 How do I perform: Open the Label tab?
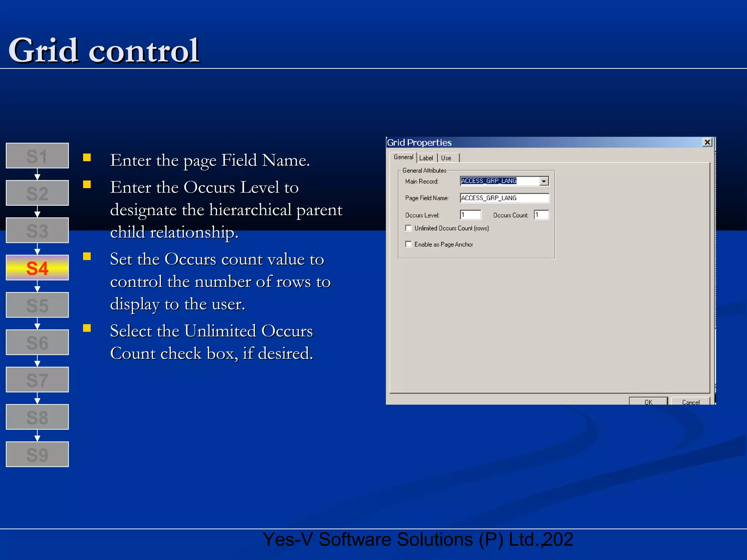[x=426, y=158]
